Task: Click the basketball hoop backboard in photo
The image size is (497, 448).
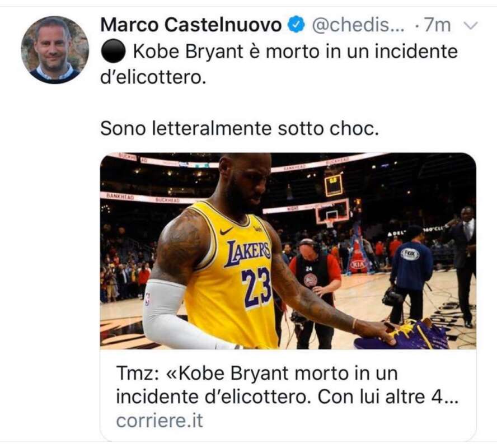Action: coord(334,212)
